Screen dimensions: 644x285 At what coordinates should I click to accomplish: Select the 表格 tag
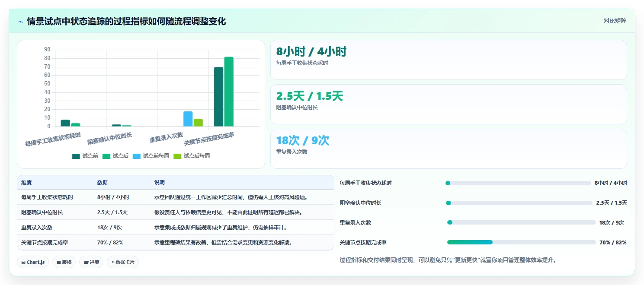point(64,262)
